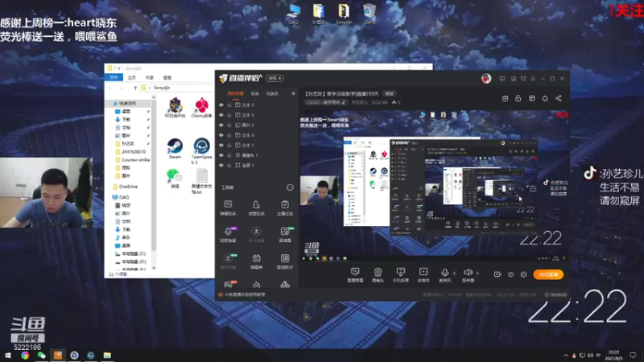Open the streamer avatar profile
Screen dimensions: 644x362
point(486,78)
